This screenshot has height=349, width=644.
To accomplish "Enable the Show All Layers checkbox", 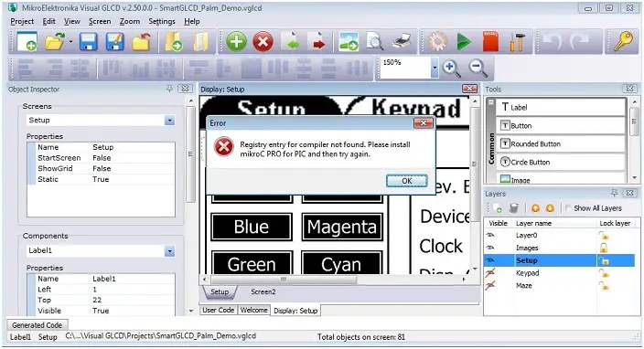I will click(568, 208).
